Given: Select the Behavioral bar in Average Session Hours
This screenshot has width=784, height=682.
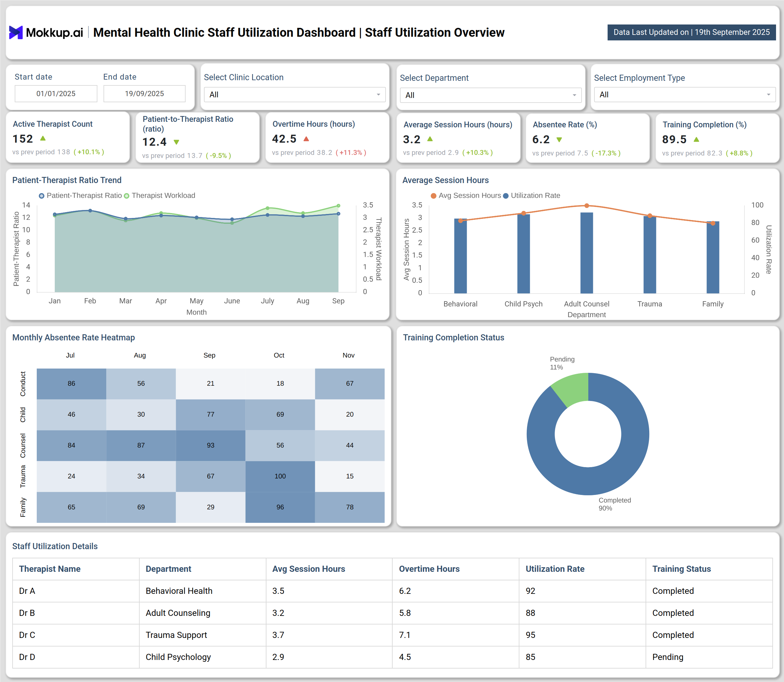Looking at the screenshot, I should 460,256.
